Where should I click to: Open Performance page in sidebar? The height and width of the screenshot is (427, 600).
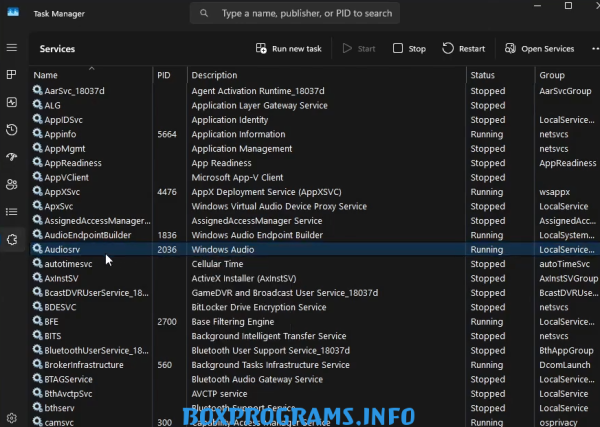point(11,102)
